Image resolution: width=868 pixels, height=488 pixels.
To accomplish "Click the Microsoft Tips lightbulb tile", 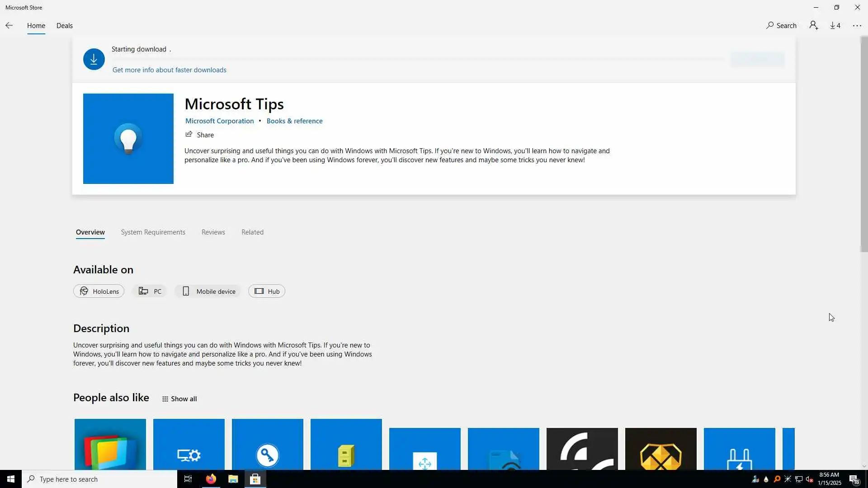I will [x=128, y=139].
